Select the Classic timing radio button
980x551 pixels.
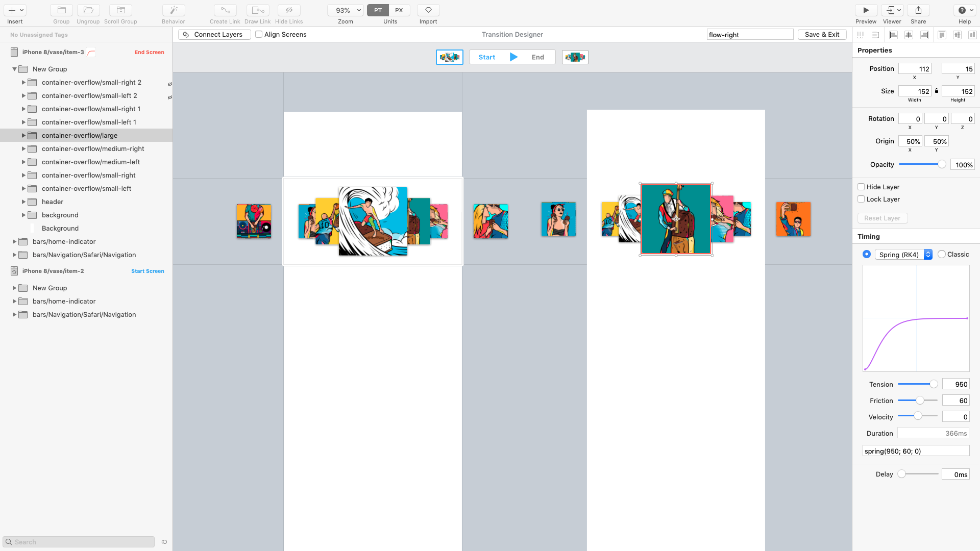(942, 254)
